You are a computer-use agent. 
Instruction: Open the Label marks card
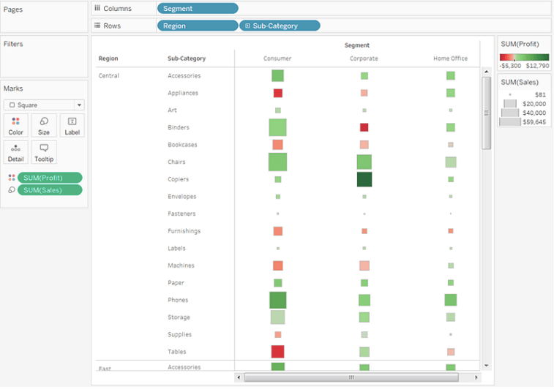pos(72,125)
